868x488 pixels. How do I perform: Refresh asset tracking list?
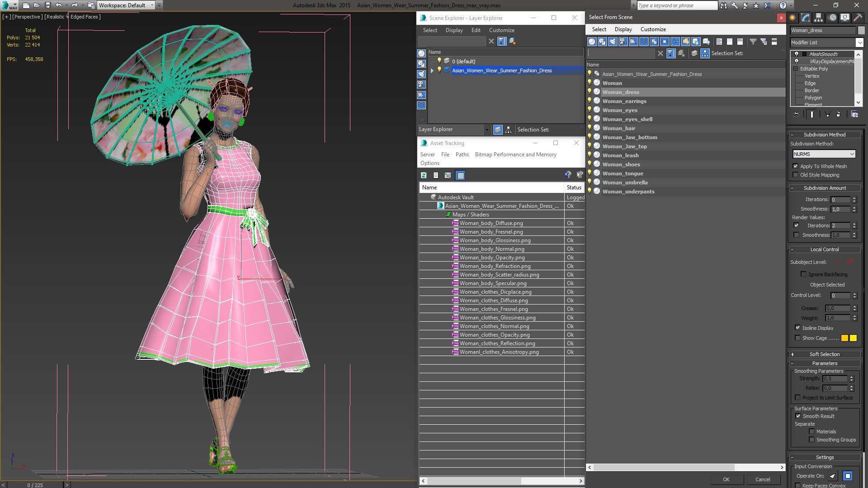point(424,175)
